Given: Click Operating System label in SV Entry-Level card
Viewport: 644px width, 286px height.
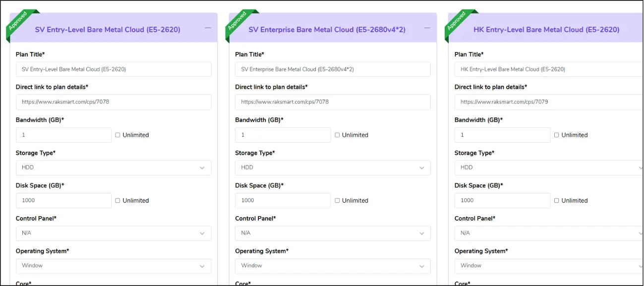Looking at the screenshot, I should click(43, 251).
